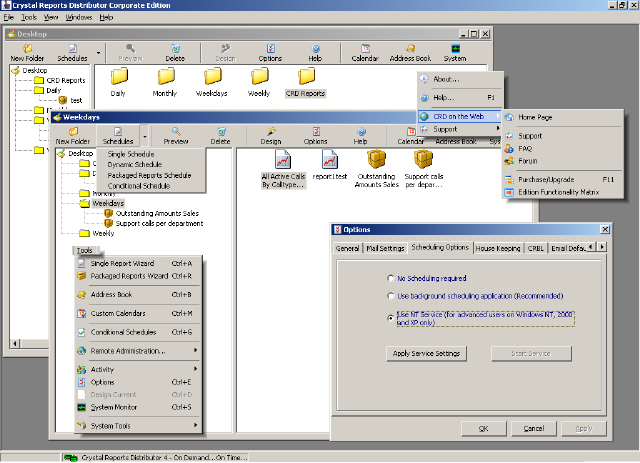The height and width of the screenshot is (463, 640).
Task: Select Use NT Service radio option
Action: pyautogui.click(x=391, y=318)
